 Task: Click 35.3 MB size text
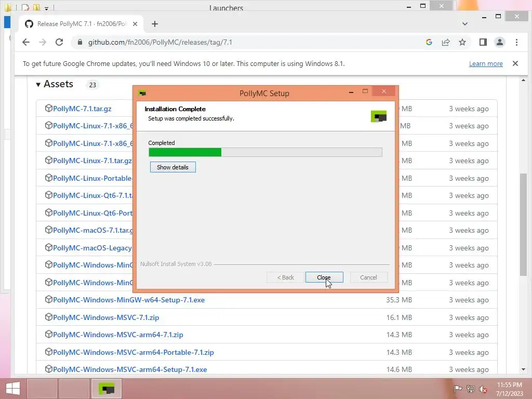(x=399, y=300)
